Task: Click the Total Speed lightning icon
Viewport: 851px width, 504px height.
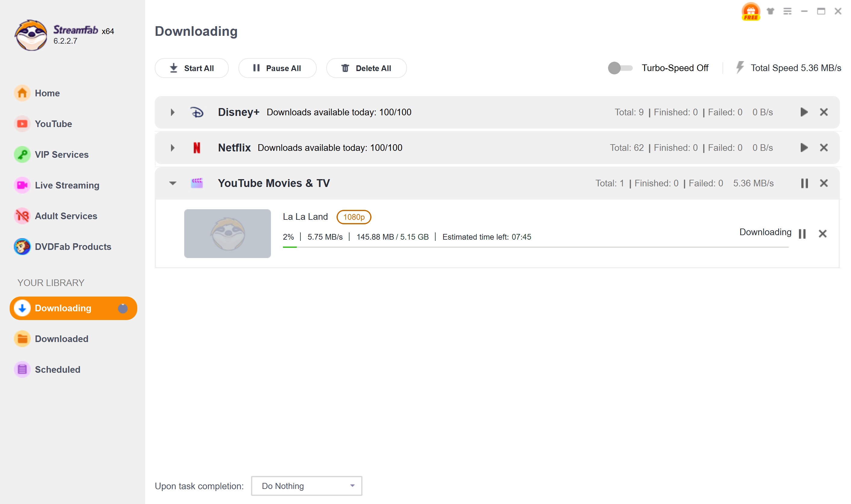Action: [740, 67]
